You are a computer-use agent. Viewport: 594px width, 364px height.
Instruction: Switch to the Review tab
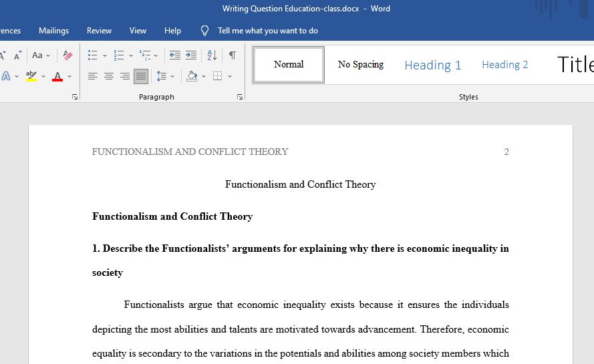coord(100,31)
